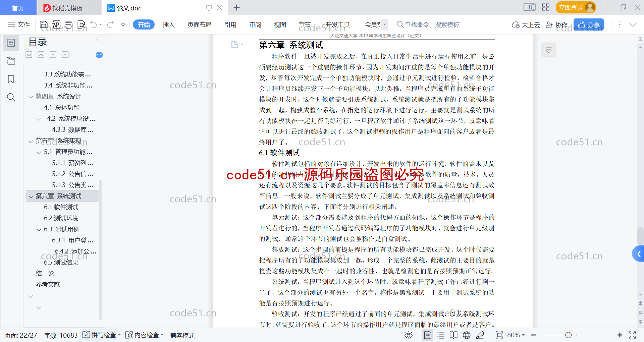Screen dimensions: 644x342
Task: Select the 插入 ribbon tab
Action: 168,24
